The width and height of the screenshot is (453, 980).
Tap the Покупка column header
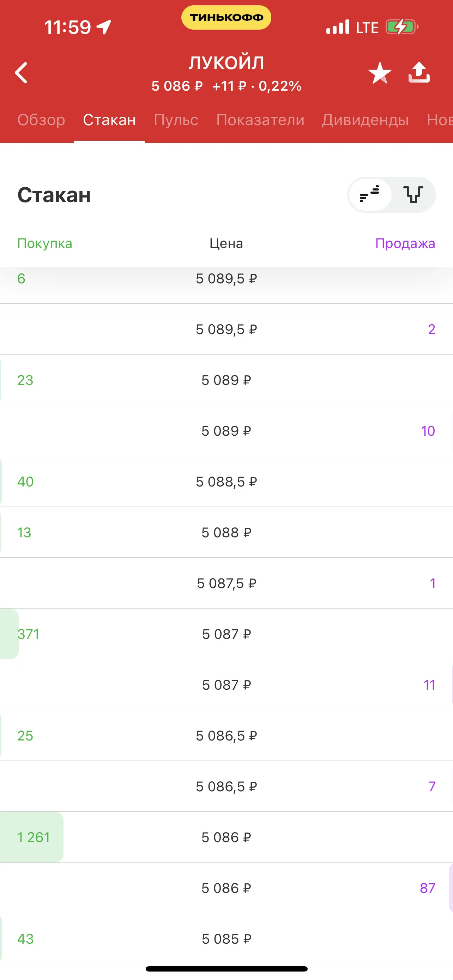pyautogui.click(x=45, y=243)
